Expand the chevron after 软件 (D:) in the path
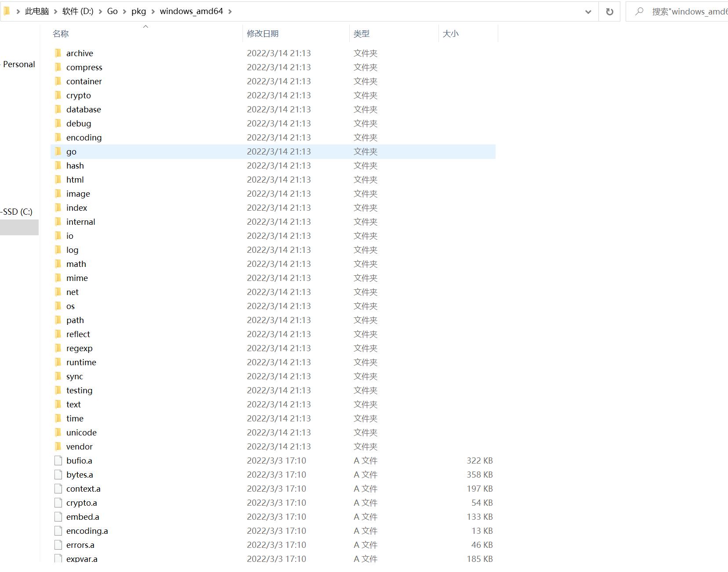Screen dimensions: 728x572 click(101, 11)
